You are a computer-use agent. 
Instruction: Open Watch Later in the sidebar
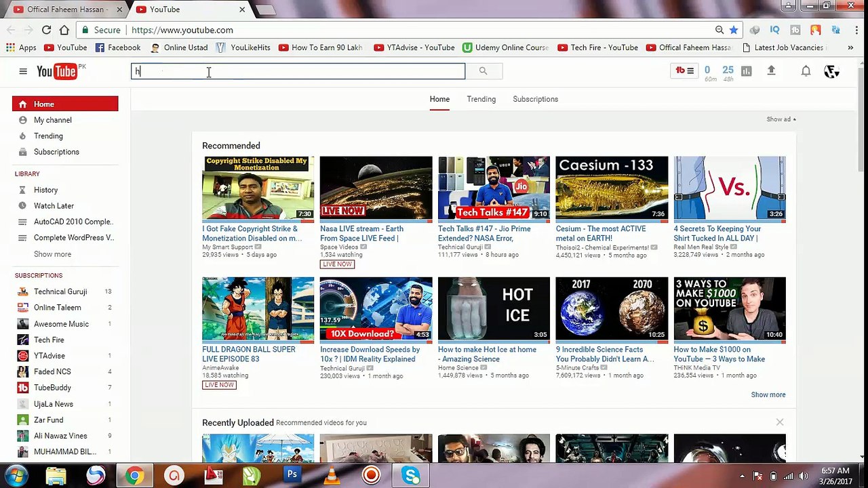(54, 205)
